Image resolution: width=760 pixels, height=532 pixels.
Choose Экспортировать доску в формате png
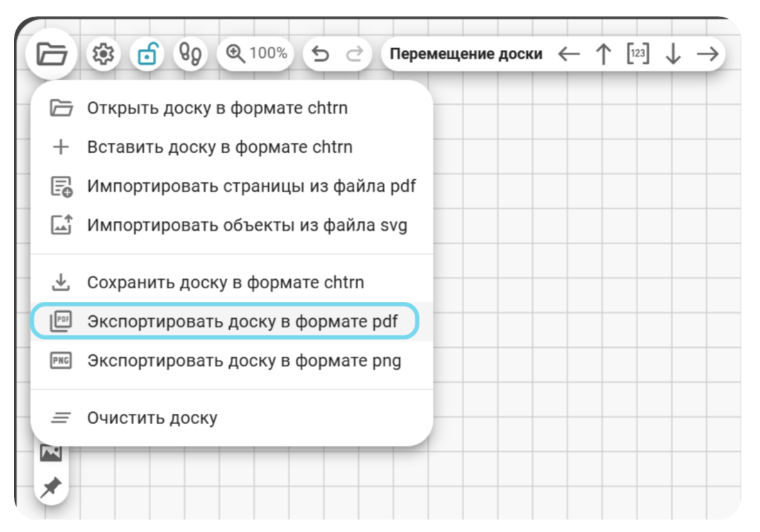pos(232,361)
